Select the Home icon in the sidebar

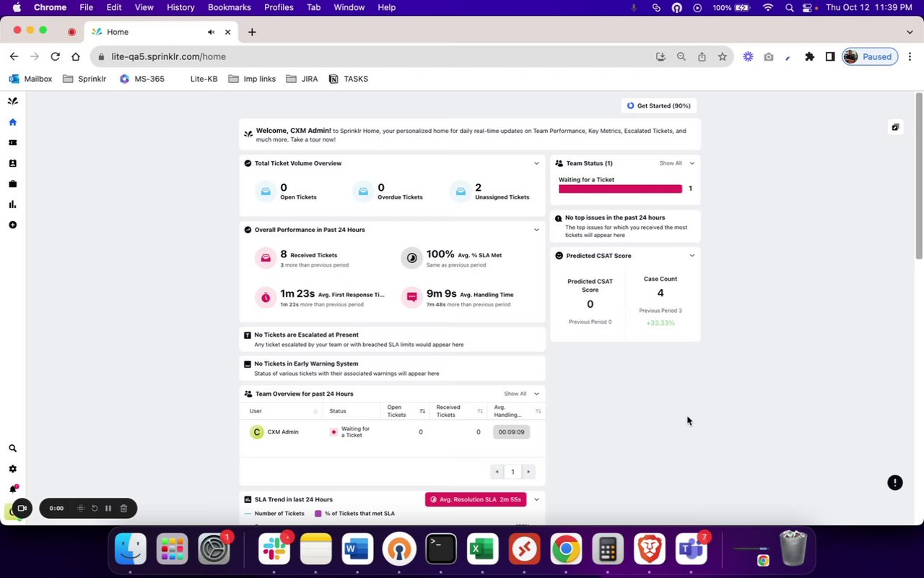(x=12, y=122)
